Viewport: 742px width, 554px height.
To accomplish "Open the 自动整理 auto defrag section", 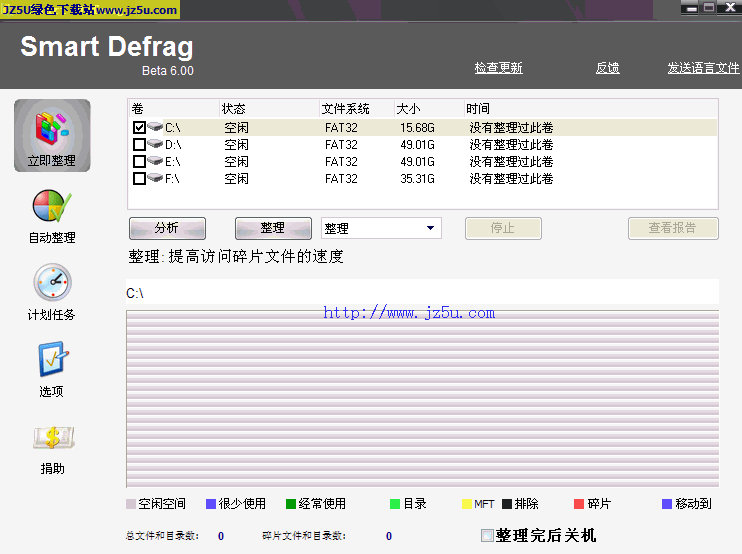I will tap(52, 216).
